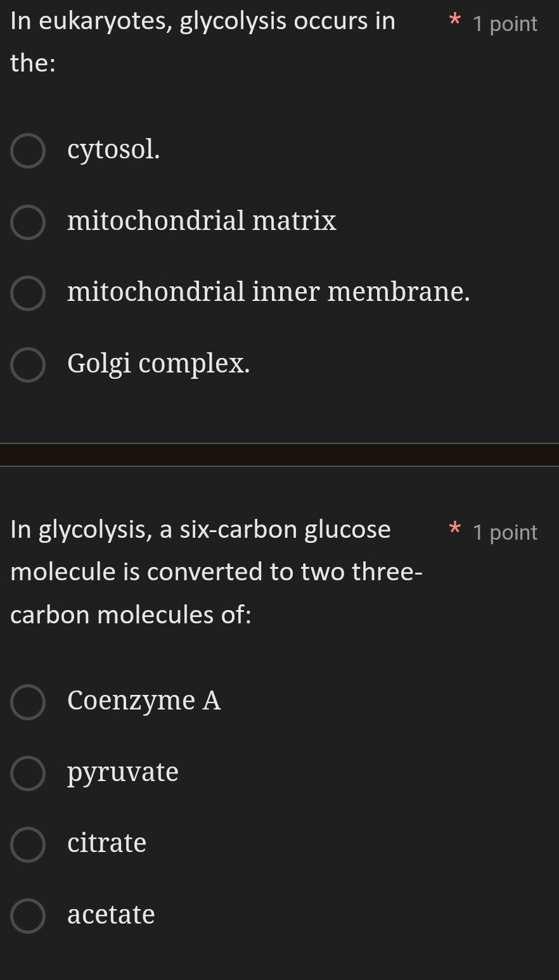The image size is (559, 980).
Task: Pick the Golgi complex radio circle
Action: [28, 365]
